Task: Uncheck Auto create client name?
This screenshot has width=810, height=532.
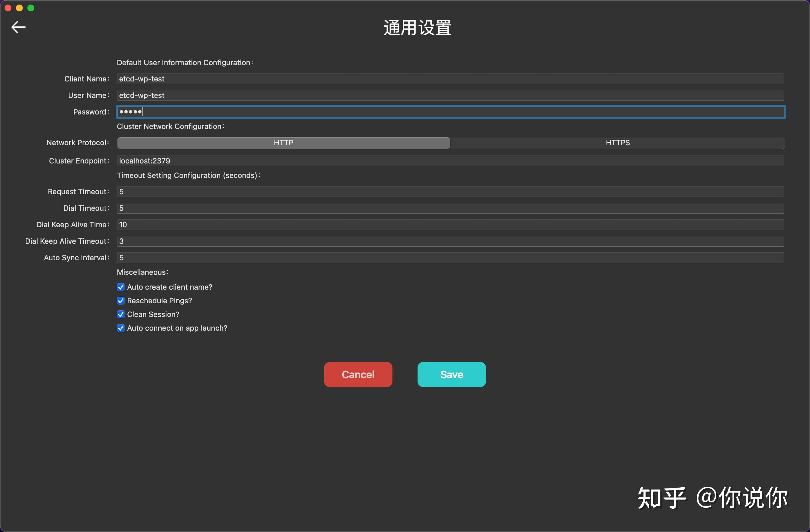Action: tap(121, 287)
